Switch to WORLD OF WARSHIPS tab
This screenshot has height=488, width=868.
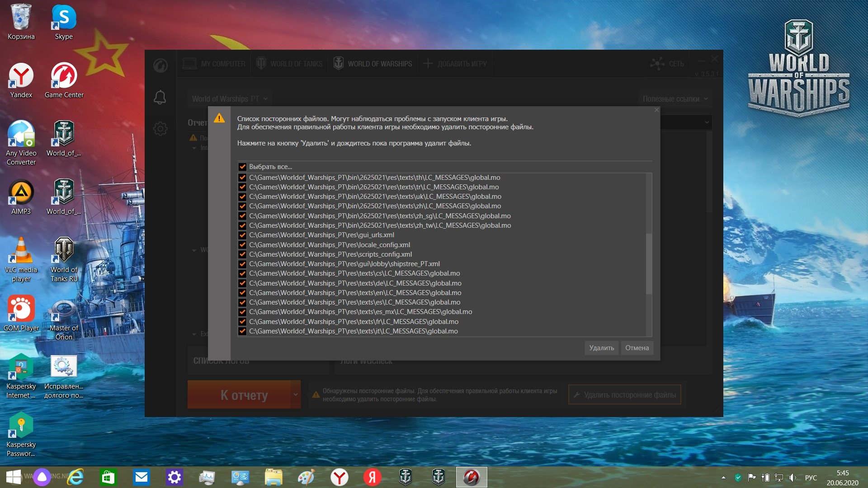click(373, 64)
